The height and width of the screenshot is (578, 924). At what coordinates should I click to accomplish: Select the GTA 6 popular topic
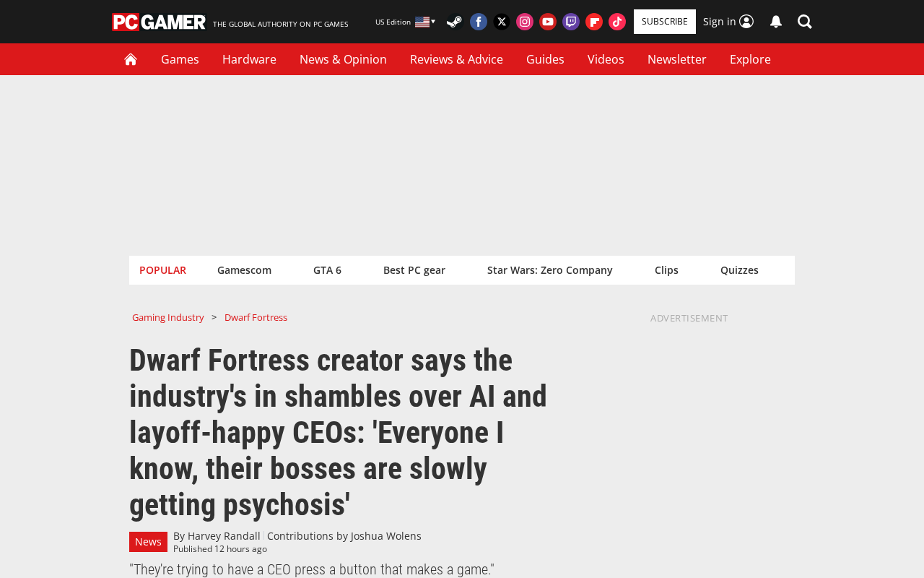point(327,270)
